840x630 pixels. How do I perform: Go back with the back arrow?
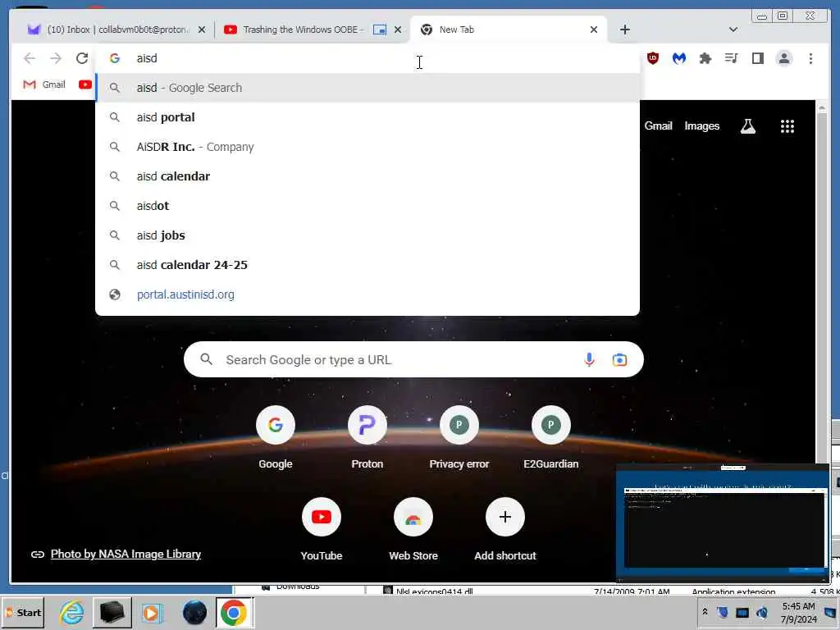[x=30, y=58]
